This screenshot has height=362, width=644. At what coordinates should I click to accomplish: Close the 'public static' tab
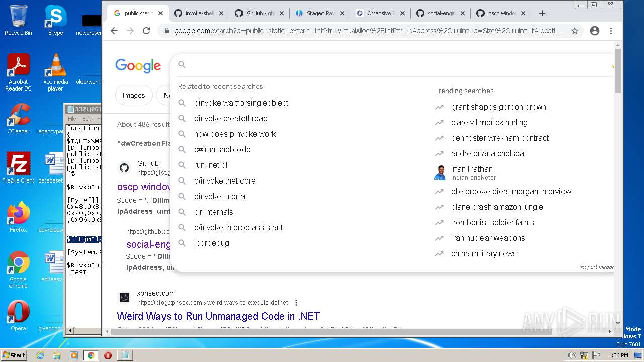pos(160,13)
